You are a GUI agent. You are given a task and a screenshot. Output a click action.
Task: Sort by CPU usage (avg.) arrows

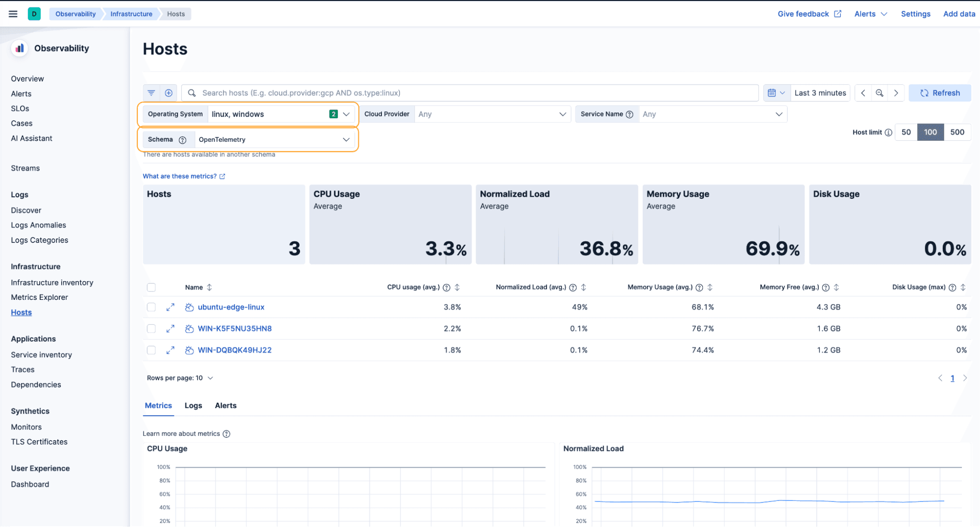[457, 288]
